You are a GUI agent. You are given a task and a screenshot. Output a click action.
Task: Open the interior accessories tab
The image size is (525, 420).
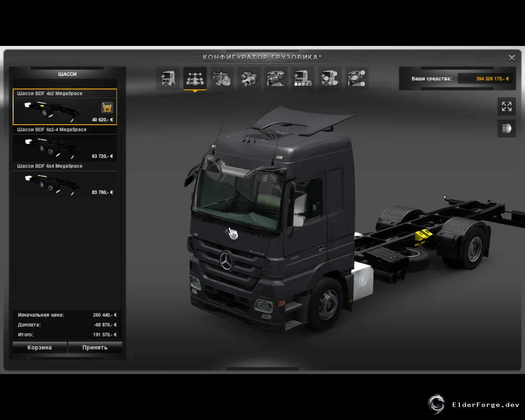coord(357,79)
